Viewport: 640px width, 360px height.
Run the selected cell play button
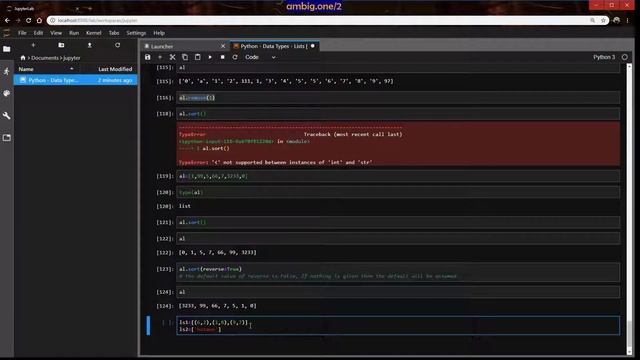[x=210, y=57]
